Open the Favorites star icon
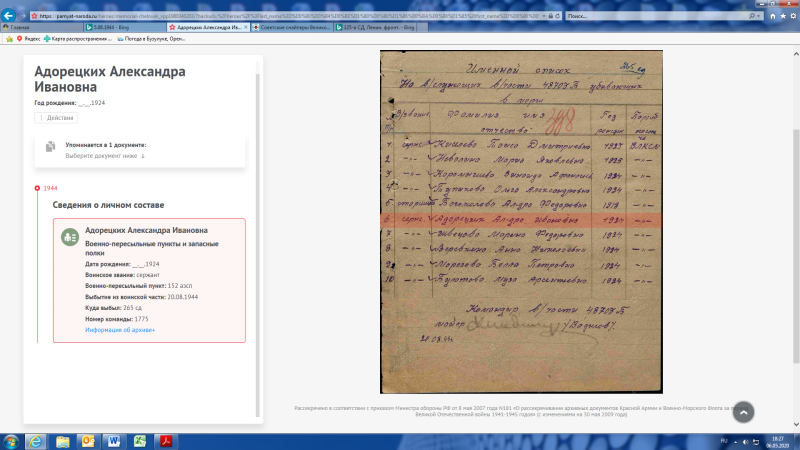This screenshot has height=450, width=800. point(783,16)
